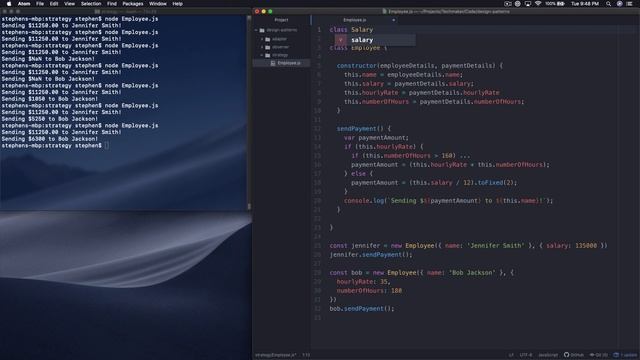Screen dimensions: 640x360
Task: Open the Window menu
Action: point(158,4)
